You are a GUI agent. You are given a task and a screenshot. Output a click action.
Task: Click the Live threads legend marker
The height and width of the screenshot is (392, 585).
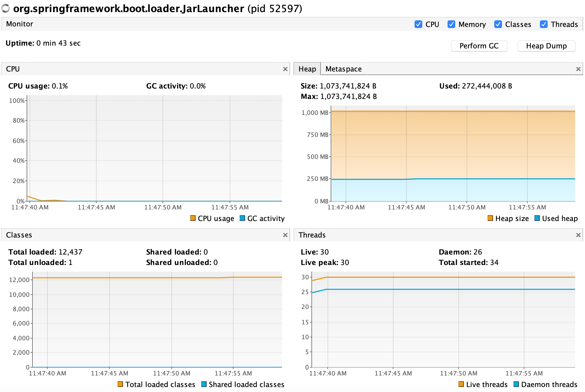pos(461,384)
